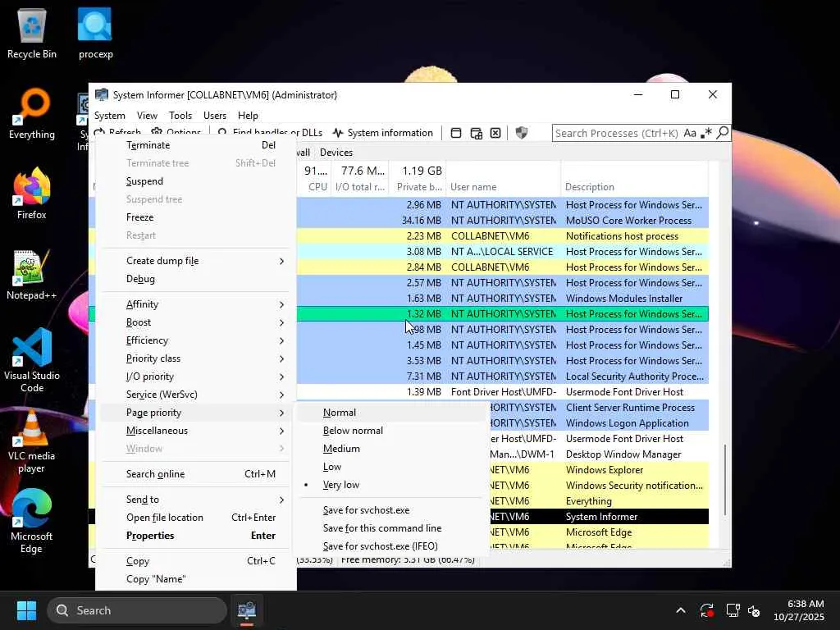Click Save for this command line
840x630 pixels.
(x=392, y=528)
